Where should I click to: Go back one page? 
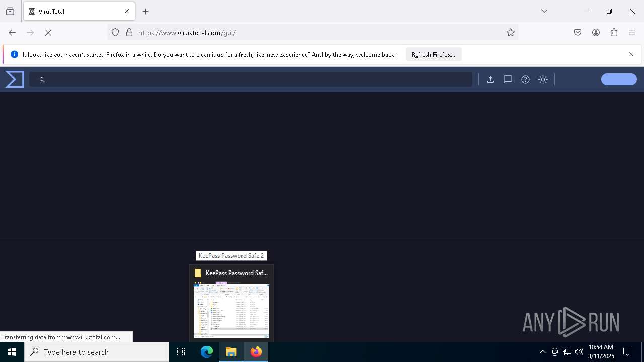(12, 33)
